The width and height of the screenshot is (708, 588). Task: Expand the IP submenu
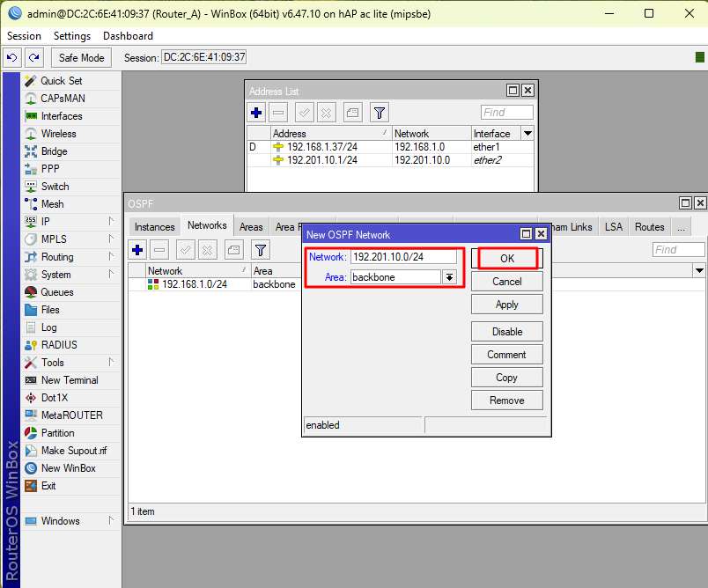tap(45, 222)
